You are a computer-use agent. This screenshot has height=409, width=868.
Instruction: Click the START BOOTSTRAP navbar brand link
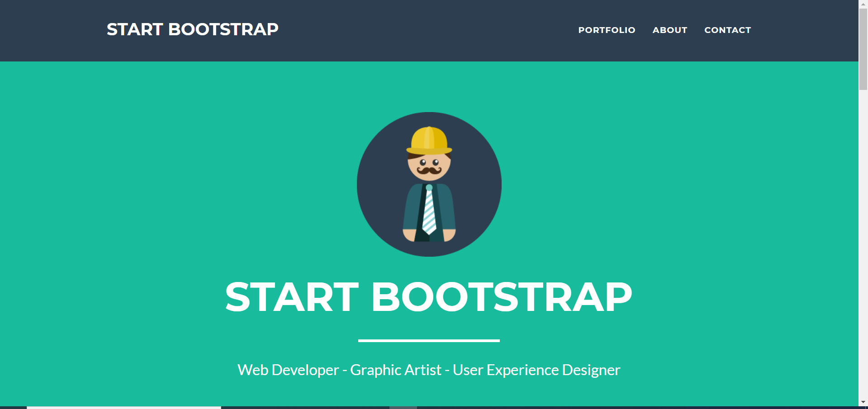(192, 30)
